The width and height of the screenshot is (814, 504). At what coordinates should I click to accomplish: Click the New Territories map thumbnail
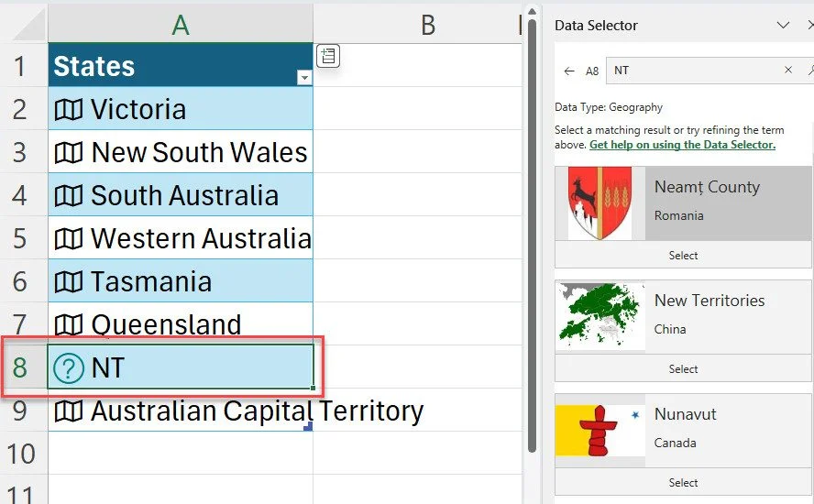600,317
